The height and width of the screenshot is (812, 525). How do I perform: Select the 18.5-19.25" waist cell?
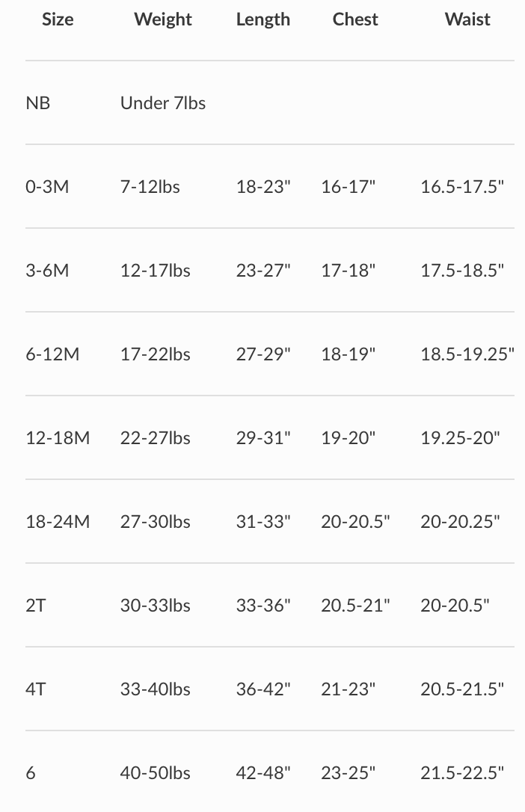467,354
